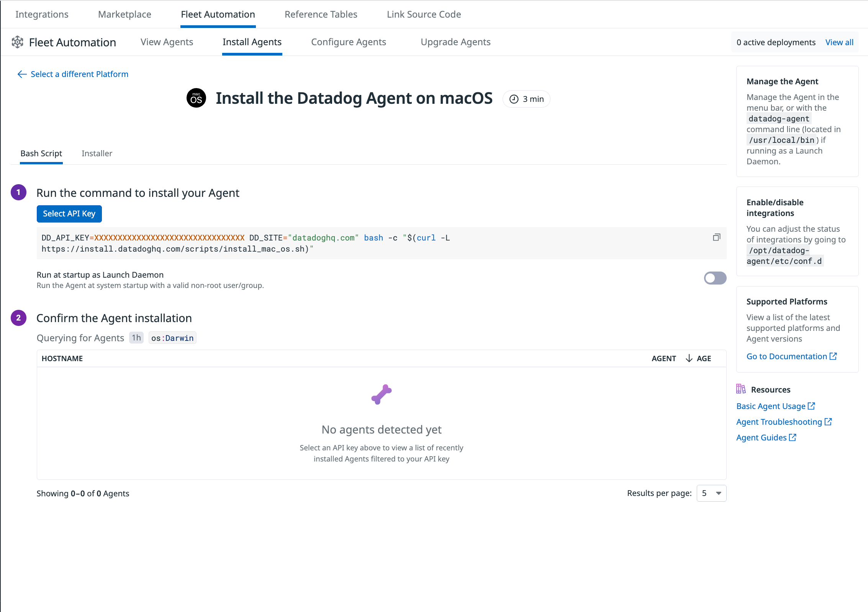Toggle Run at startup as Launch Daemon
Image resolution: width=868 pixels, height=612 pixels.
click(715, 278)
